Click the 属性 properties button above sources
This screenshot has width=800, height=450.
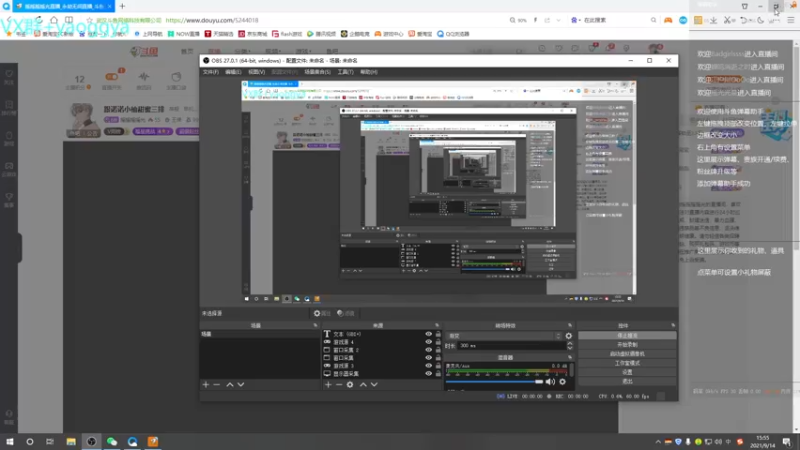point(322,313)
